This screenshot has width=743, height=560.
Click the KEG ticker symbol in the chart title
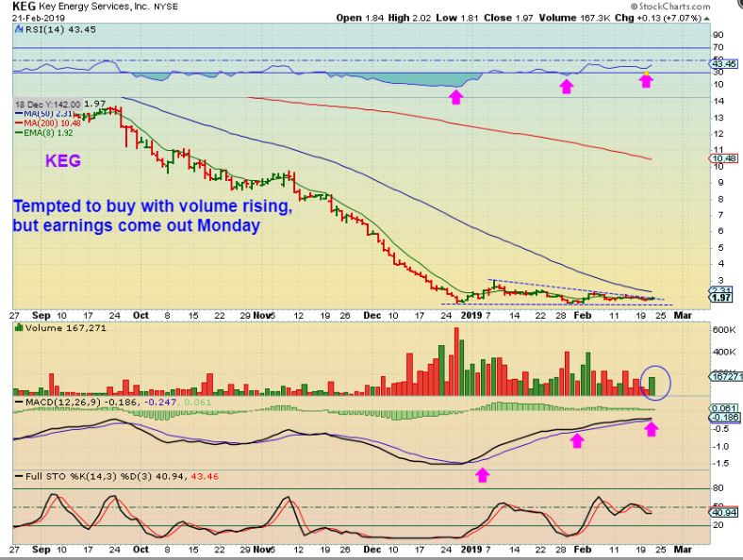25,7
